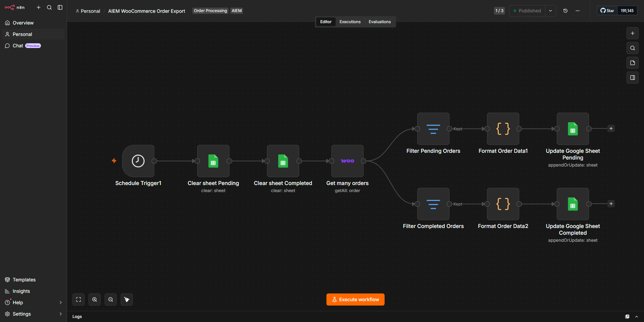Pop out the logs panel icon
Screen dimensions: 644x322
tap(627, 317)
